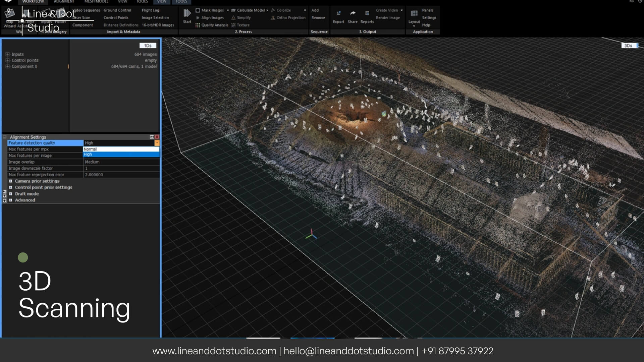Open the Calculate Model dropdown arrow
The image size is (644, 362).
tap(267, 10)
